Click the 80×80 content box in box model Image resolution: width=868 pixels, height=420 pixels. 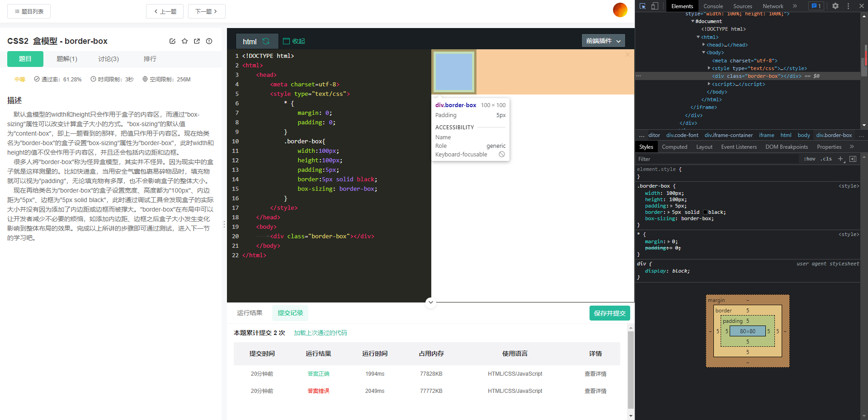tap(748, 331)
